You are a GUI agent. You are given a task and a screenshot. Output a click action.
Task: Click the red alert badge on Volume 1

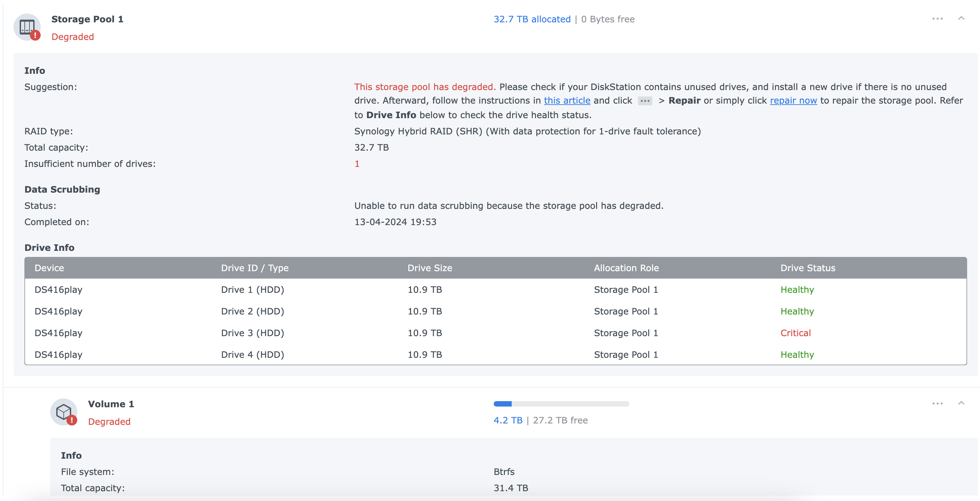(x=72, y=421)
